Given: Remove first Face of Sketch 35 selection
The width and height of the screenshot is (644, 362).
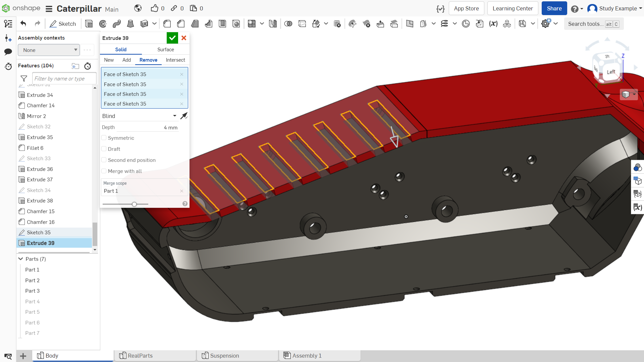Looking at the screenshot, I should tap(181, 74).
